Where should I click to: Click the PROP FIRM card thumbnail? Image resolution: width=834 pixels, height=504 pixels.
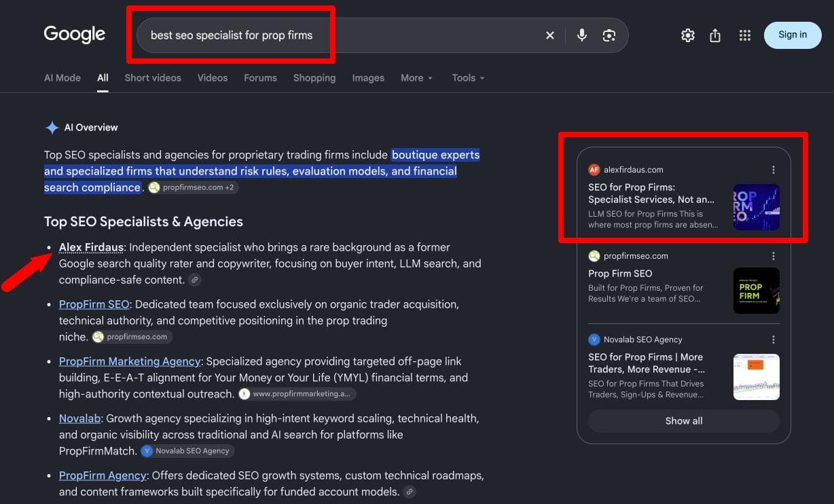pyautogui.click(x=757, y=291)
